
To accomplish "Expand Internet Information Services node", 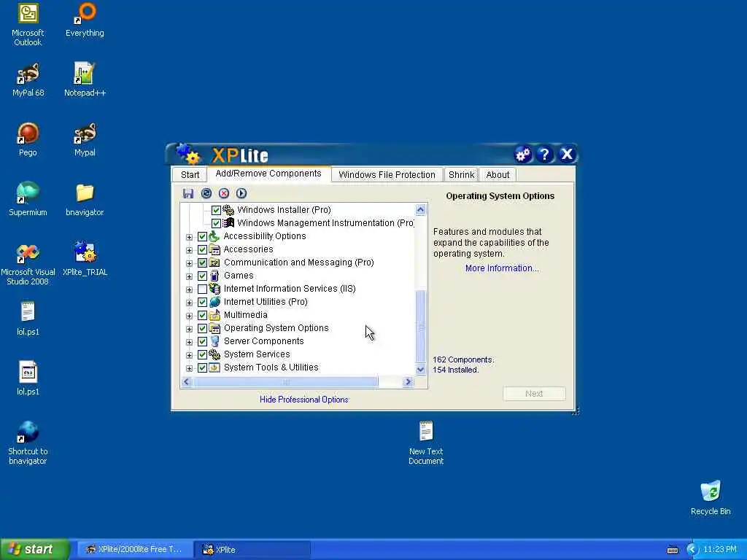I will [189, 289].
